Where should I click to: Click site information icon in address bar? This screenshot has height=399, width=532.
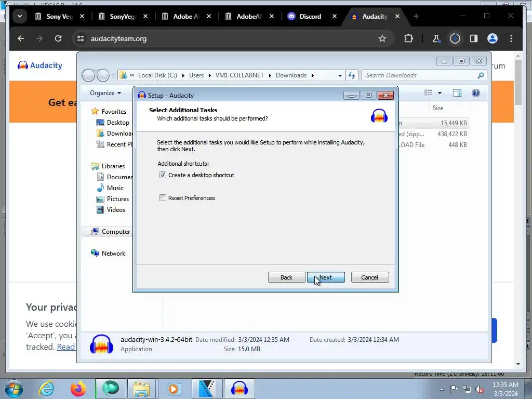click(x=81, y=38)
